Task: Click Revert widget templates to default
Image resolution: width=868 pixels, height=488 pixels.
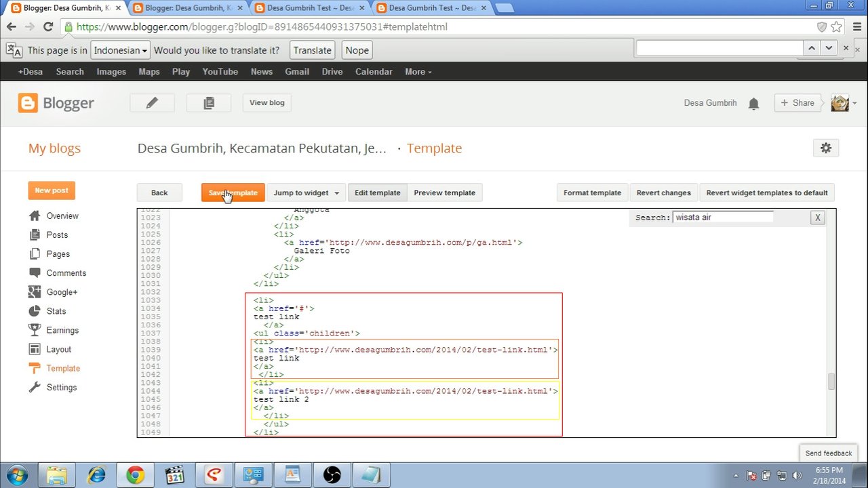Action: tap(767, 192)
